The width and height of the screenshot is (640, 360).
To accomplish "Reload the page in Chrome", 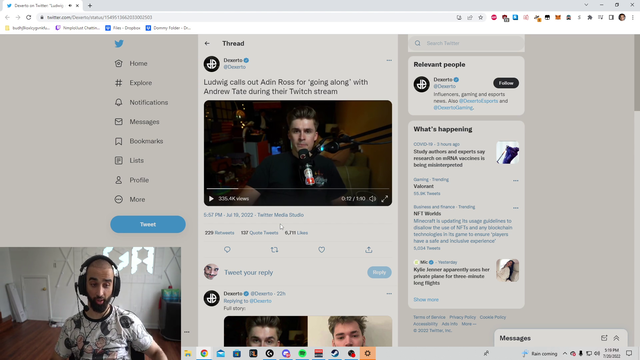I will 29,18.
